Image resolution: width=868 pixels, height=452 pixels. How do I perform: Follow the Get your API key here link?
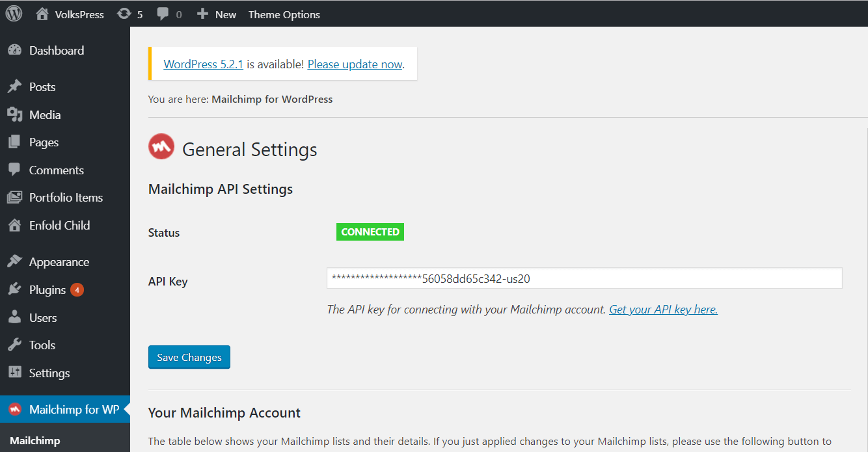pos(662,310)
